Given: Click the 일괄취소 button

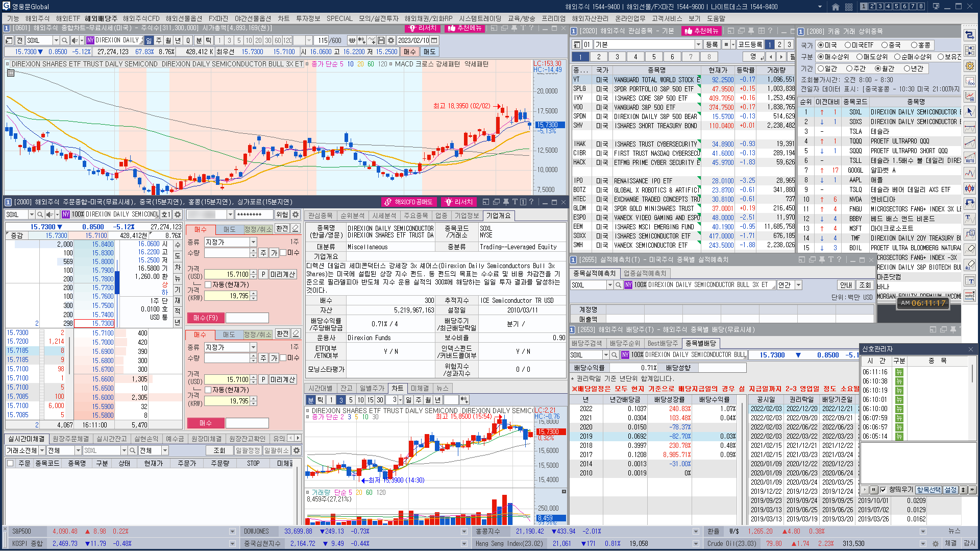Looking at the screenshot, I should [277, 450].
